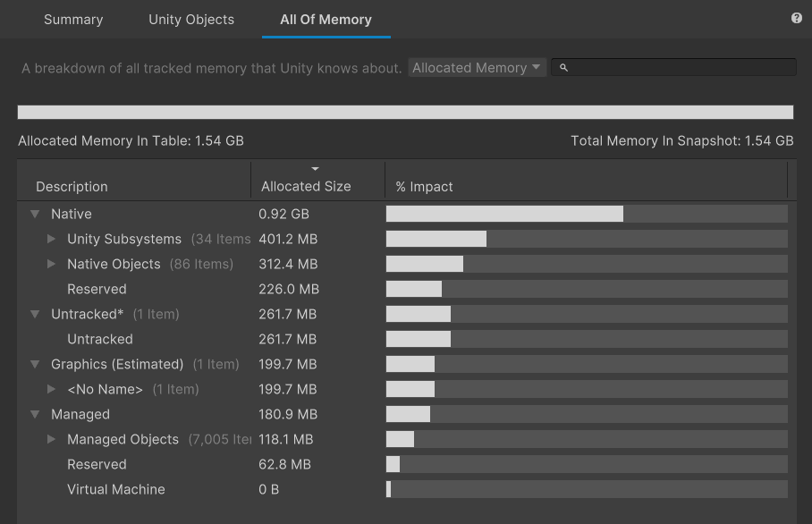Viewport: 812px width, 524px height.
Task: Expand the Managed Objects row
Action: [52, 440]
